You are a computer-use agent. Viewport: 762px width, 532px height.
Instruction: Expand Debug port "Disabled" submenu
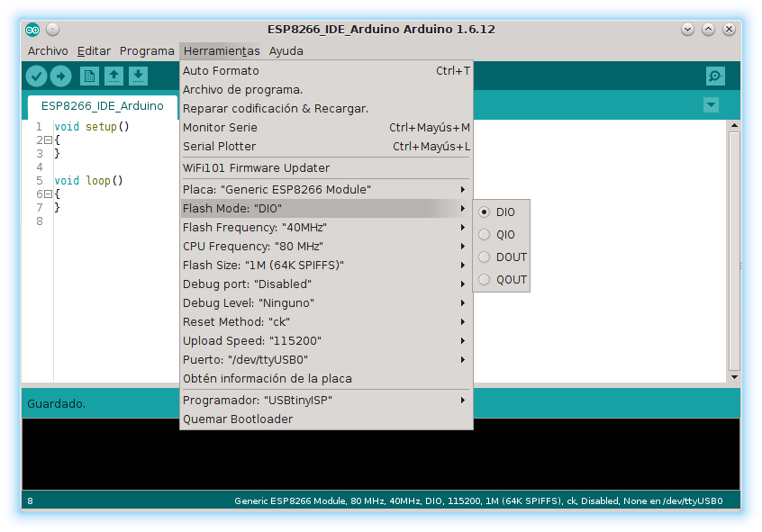tap(326, 284)
